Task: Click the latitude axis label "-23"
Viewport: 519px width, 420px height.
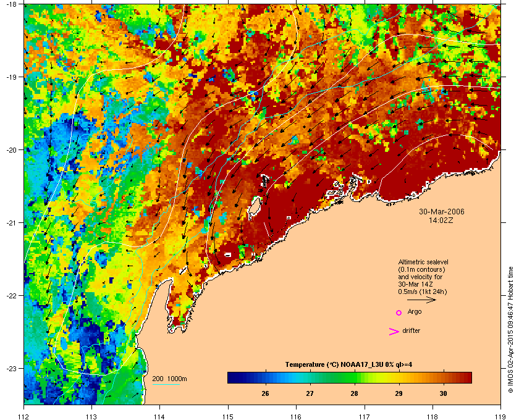Action: (11, 368)
